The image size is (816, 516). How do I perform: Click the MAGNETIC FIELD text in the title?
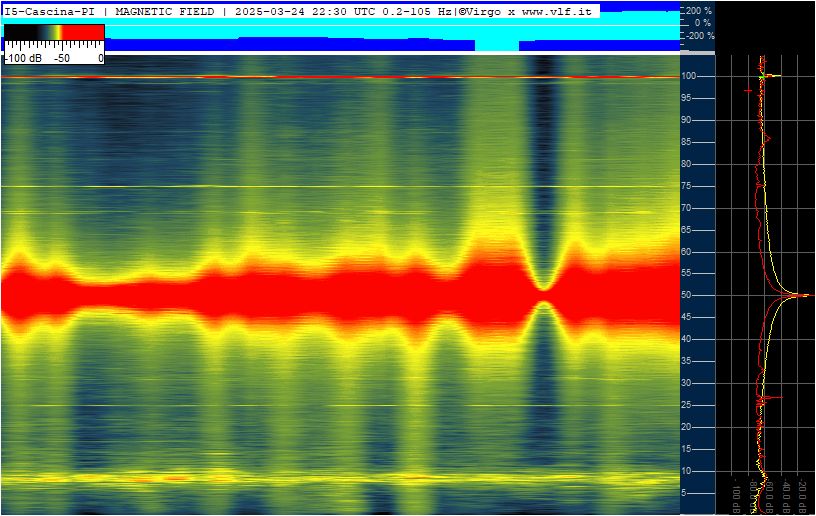point(165,11)
